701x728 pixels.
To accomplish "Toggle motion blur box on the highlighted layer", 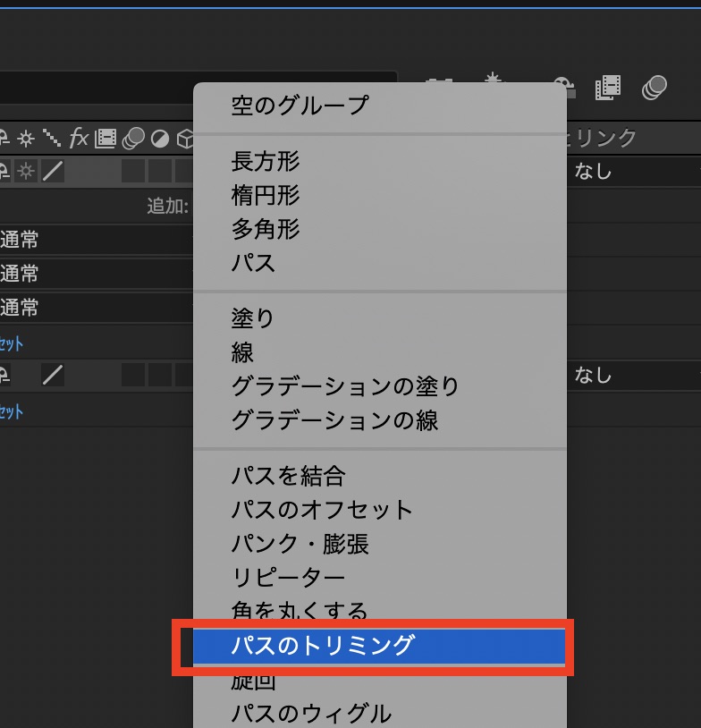I will (133, 172).
